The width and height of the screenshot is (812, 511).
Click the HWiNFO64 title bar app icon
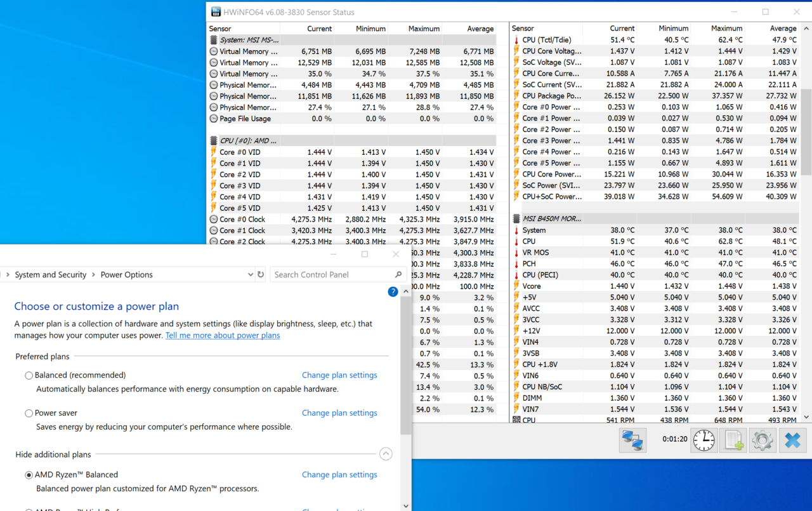point(216,12)
